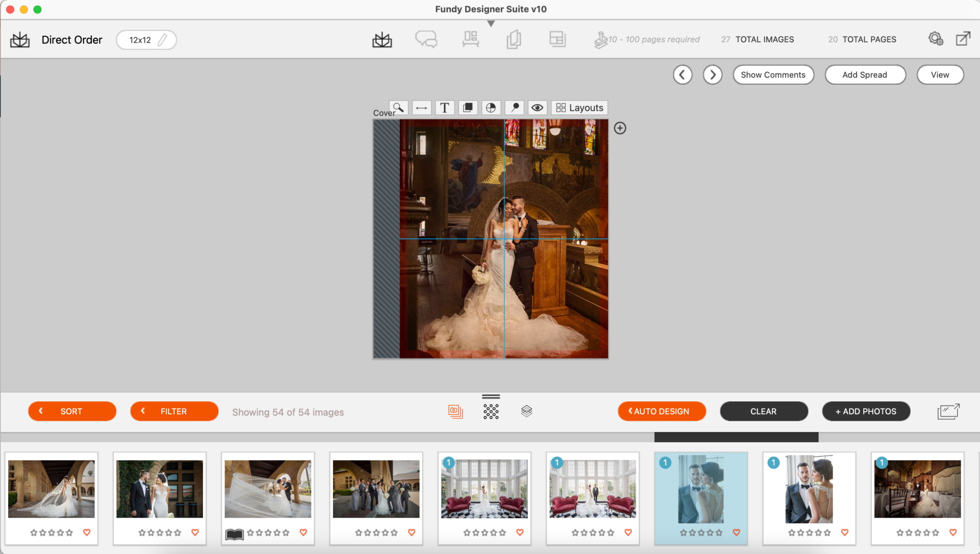Click the pin tool on the spread toolbar

[x=514, y=108]
